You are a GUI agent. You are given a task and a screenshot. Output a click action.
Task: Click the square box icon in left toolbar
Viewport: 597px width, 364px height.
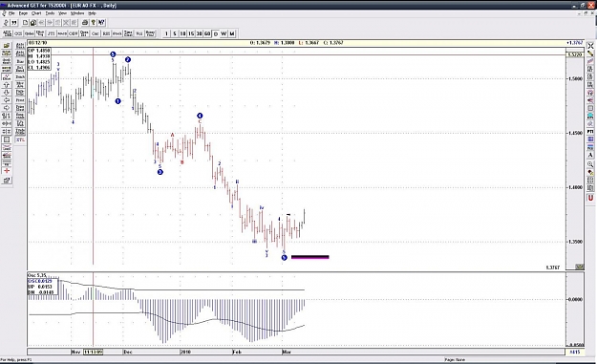tap(7, 139)
